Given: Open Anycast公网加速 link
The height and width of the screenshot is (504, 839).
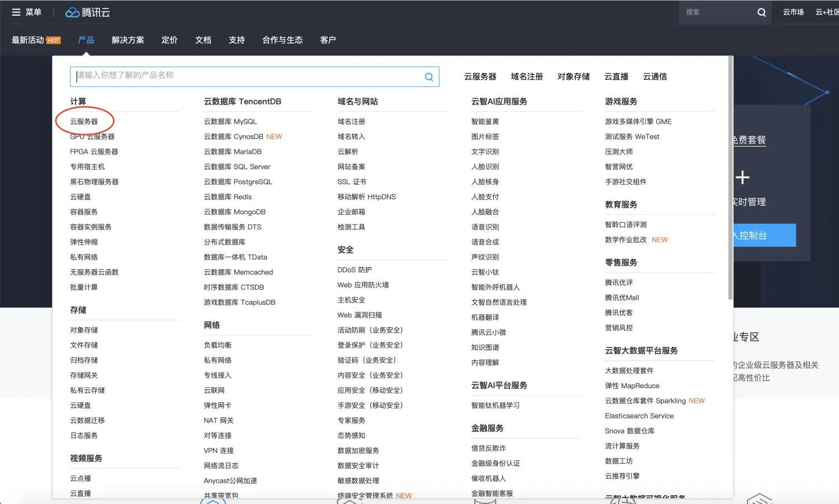Looking at the screenshot, I should (x=230, y=481).
